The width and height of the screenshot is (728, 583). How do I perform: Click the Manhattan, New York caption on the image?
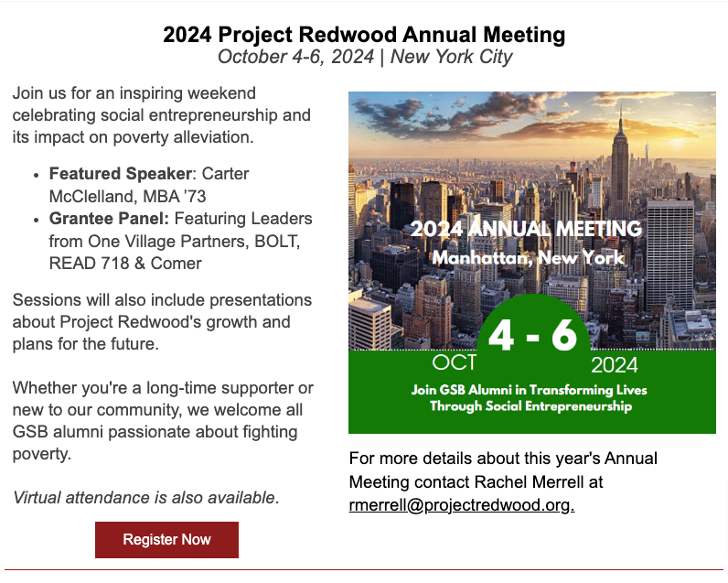click(x=528, y=257)
